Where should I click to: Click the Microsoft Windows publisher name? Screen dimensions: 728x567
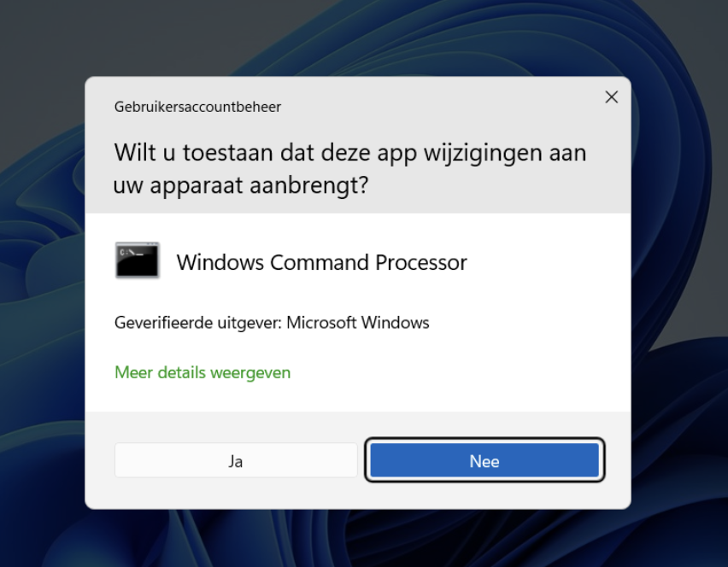358,323
